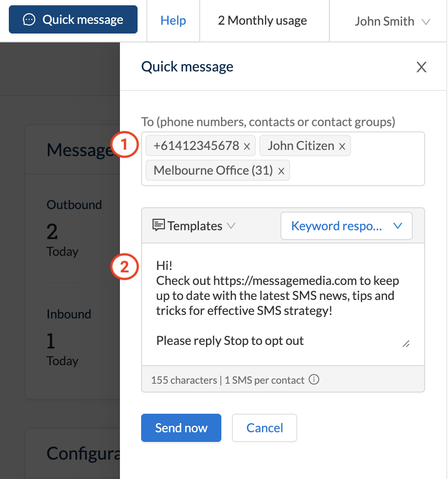
Task: Click the message body text area
Action: pos(282,309)
